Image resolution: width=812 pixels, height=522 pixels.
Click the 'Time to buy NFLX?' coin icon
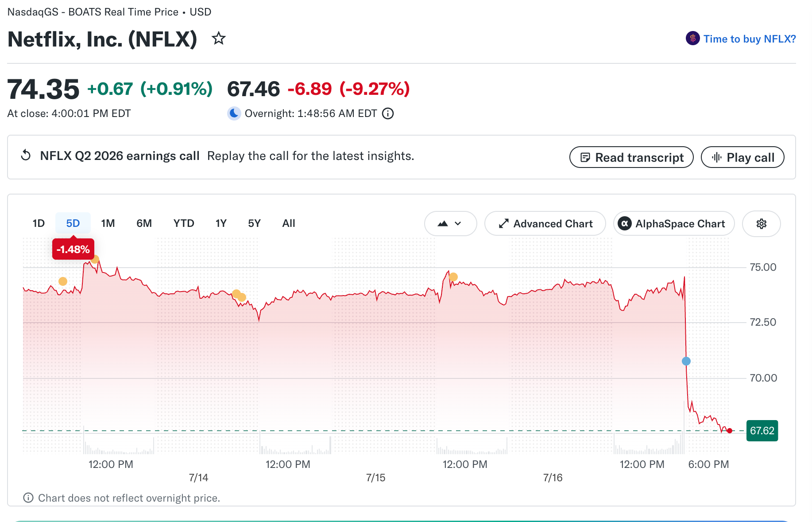[x=692, y=39]
